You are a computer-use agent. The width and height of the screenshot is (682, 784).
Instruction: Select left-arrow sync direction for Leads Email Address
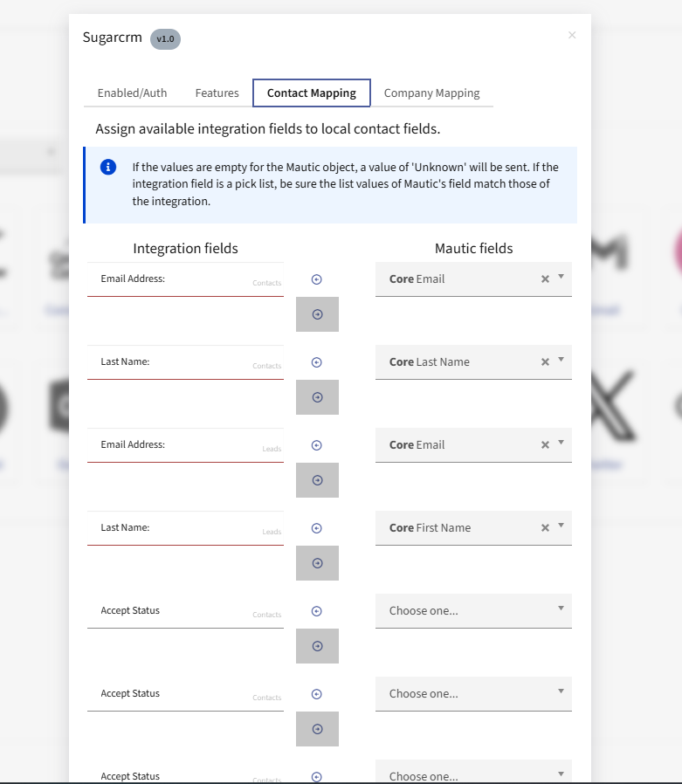(316, 445)
